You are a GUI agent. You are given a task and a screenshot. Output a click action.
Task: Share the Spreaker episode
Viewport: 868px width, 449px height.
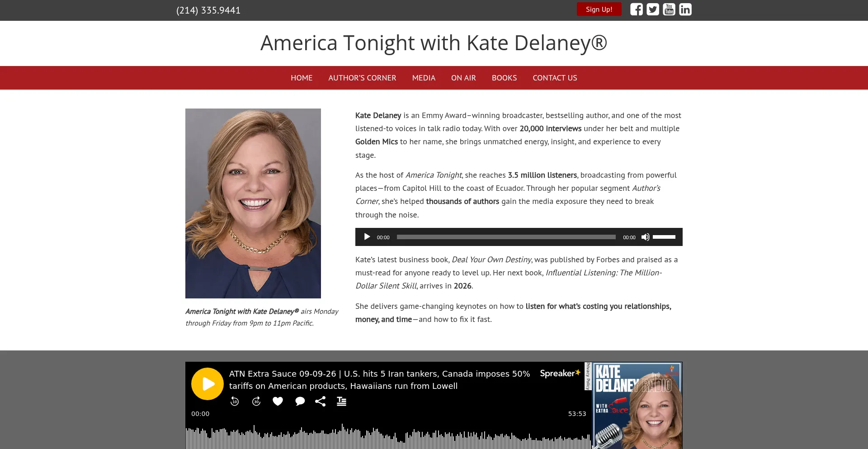click(x=321, y=401)
